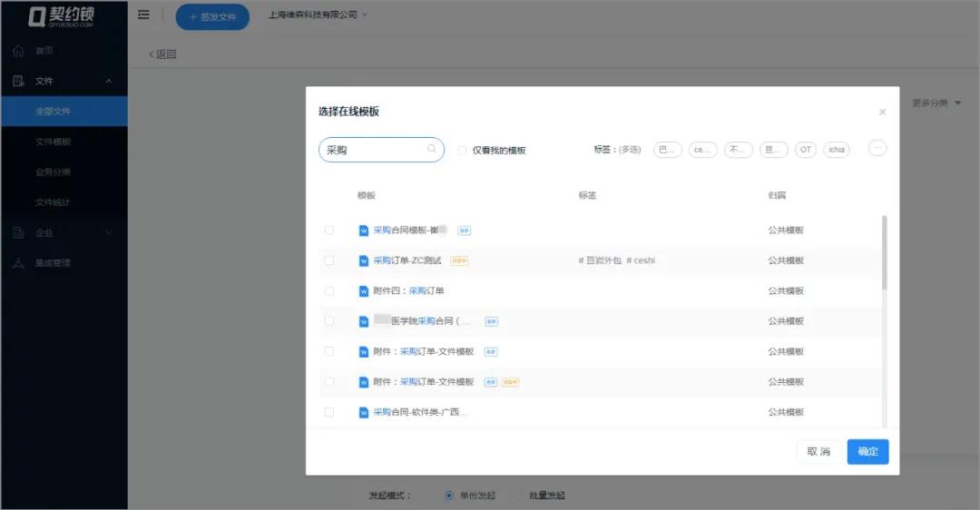This screenshot has height=510, width=980.
Task: Select the OT tag filter
Action: click(x=806, y=150)
